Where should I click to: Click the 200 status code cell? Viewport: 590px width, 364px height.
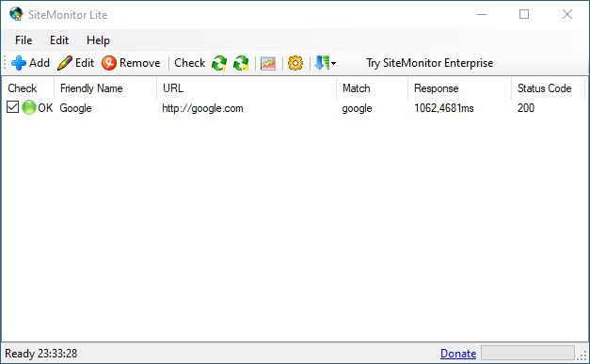coord(526,108)
